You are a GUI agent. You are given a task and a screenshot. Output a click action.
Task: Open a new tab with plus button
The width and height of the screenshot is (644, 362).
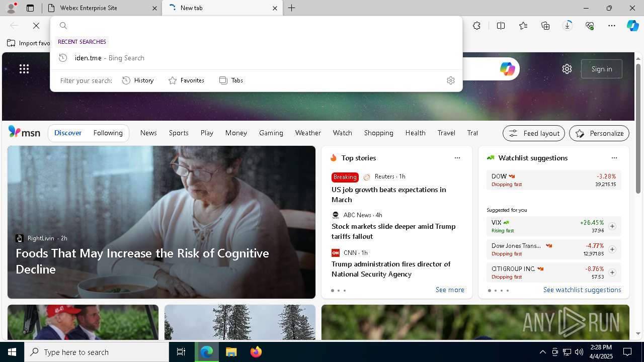(x=291, y=8)
